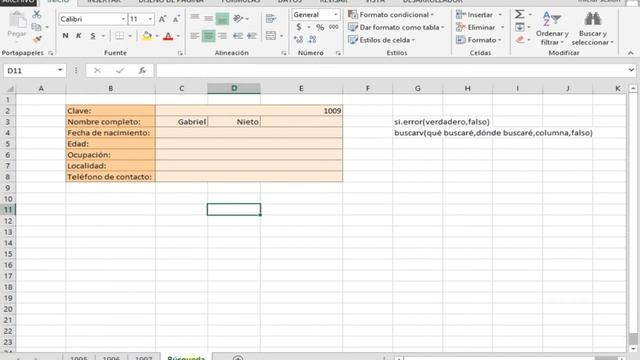Click the Insert Function fx icon
Viewport: 640px width, 360px height.
click(142, 71)
